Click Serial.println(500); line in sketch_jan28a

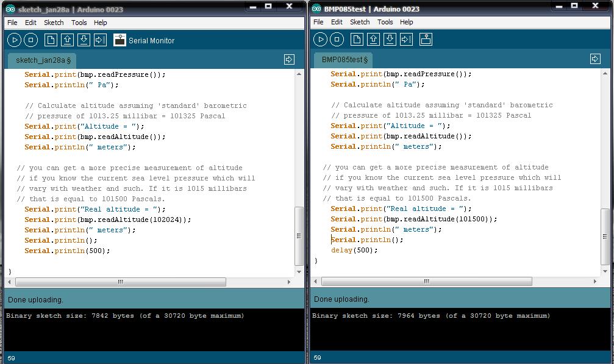pyautogui.click(x=67, y=251)
